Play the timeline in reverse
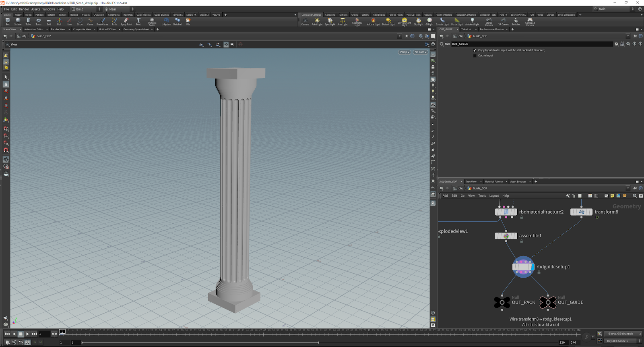The height and width of the screenshot is (347, 644). click(14, 334)
